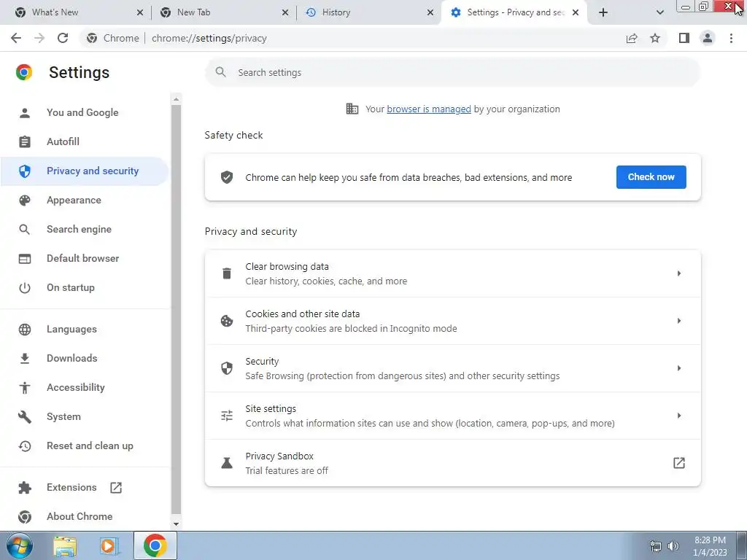
Task: Open Default browser settings
Action: pyautogui.click(x=85, y=259)
